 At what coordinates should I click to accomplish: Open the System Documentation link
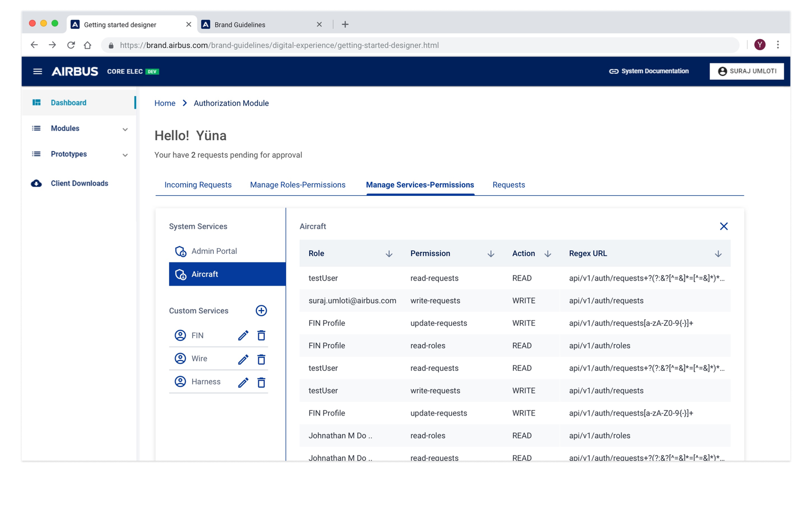649,71
